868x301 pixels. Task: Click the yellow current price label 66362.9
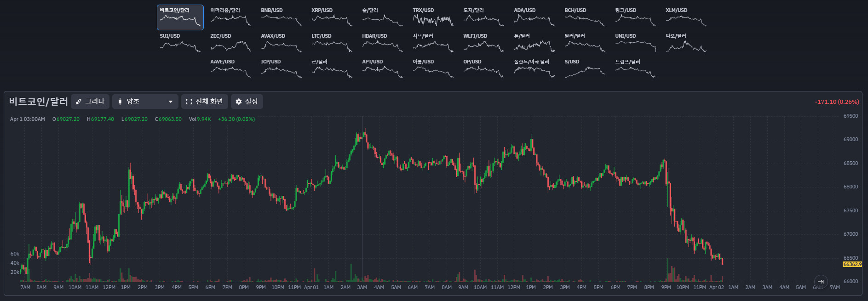point(852,264)
